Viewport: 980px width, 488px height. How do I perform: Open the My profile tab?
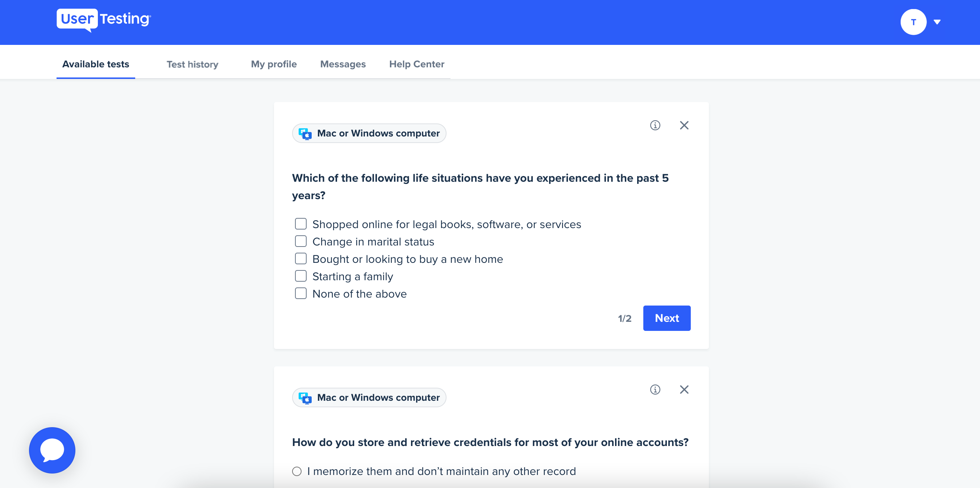[274, 64]
